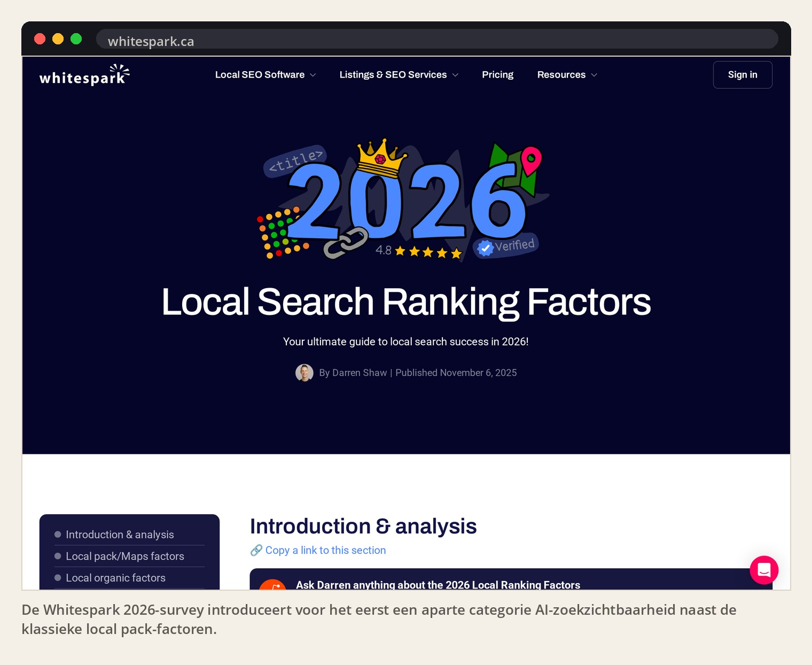Viewport: 812px width, 665px height.
Task: Click the By Darren Shaw byline text
Action: coord(353,373)
